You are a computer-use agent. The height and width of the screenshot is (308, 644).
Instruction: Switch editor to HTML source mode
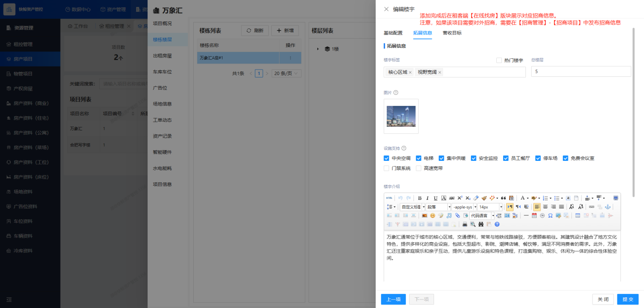click(x=389, y=198)
